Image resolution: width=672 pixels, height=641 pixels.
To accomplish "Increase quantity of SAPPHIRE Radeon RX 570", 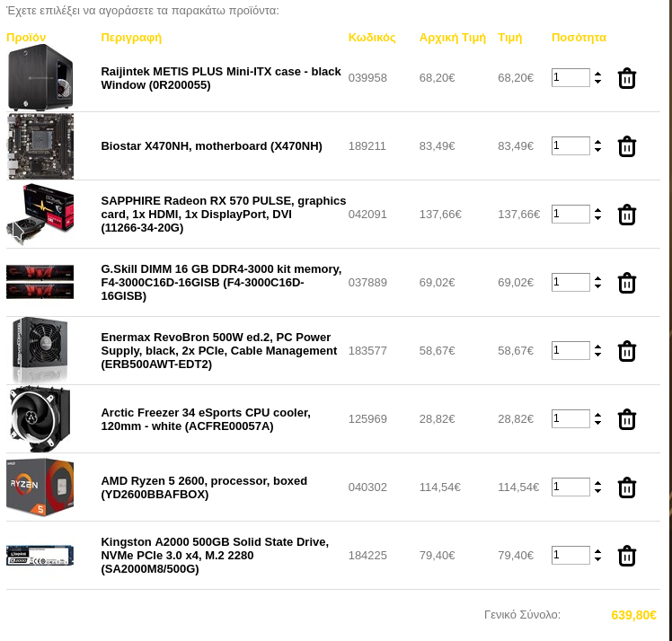I will [x=597, y=210].
